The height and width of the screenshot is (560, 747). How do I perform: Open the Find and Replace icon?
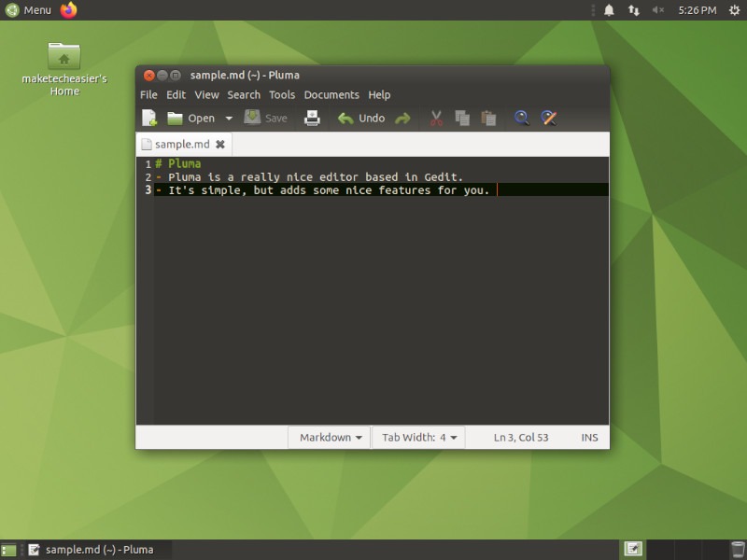(x=549, y=119)
